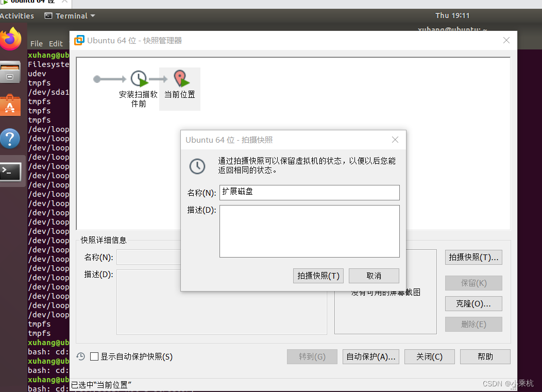This screenshot has width=542, height=392.
Task: Click the VMware icon in Snapshot Manager title
Action: pos(79,41)
